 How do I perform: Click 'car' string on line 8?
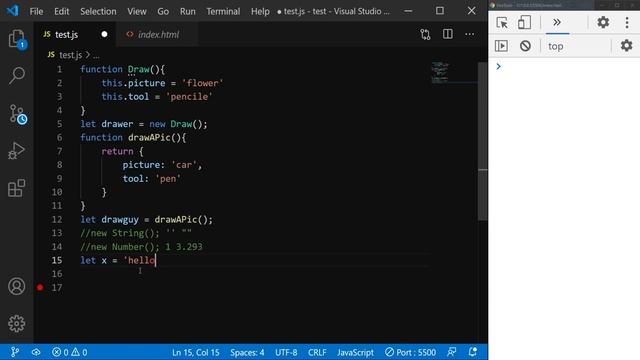(x=184, y=165)
